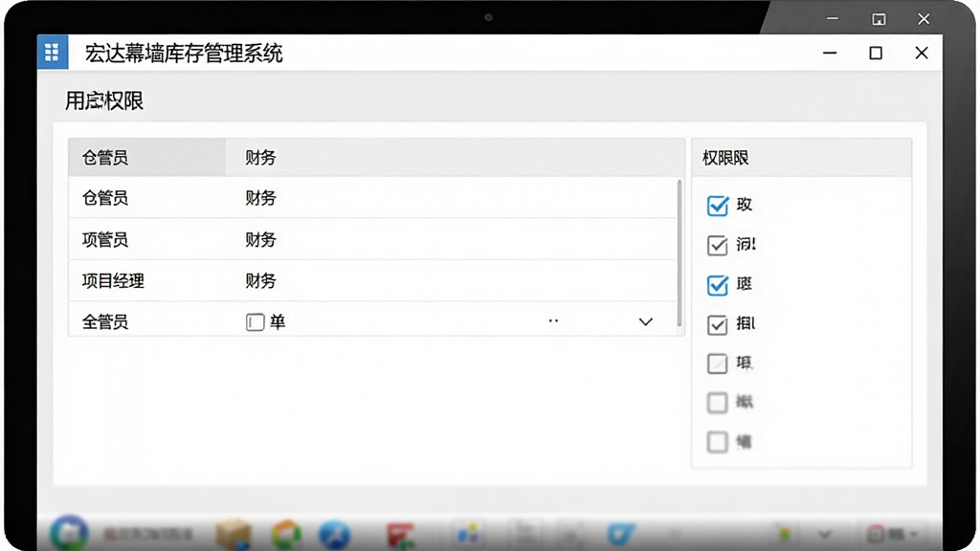Toggle the gray-checked '润!' permission checkbox

click(718, 246)
